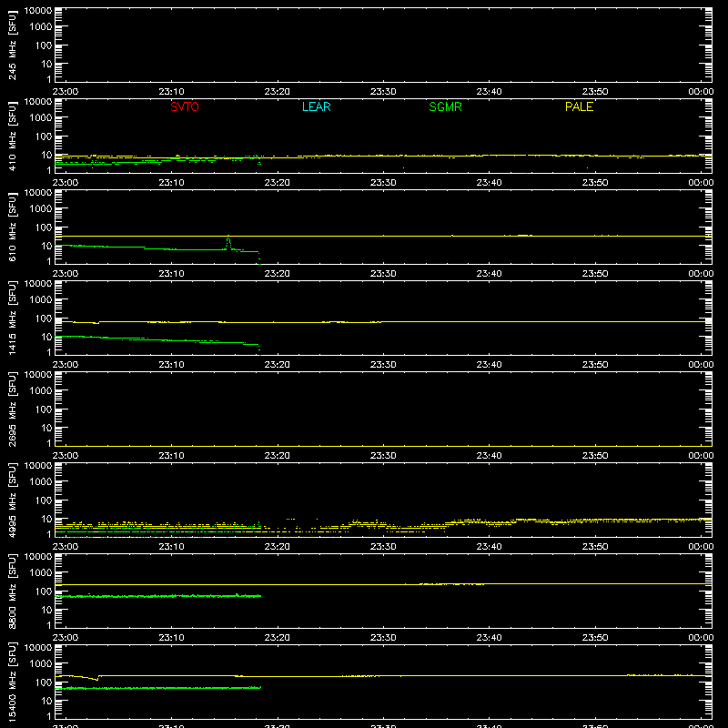The width and height of the screenshot is (728, 728).
Task: Select the 1415 MHz [SFU] axis title
Action: pos(13,318)
